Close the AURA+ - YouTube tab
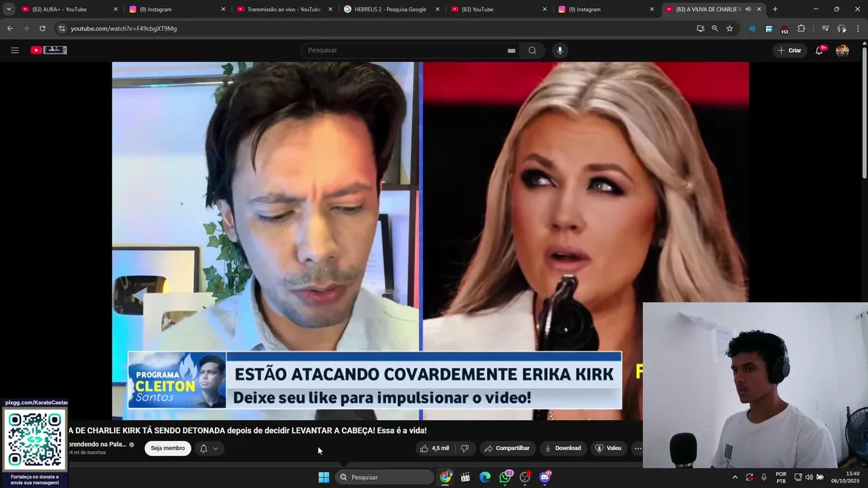 (115, 9)
